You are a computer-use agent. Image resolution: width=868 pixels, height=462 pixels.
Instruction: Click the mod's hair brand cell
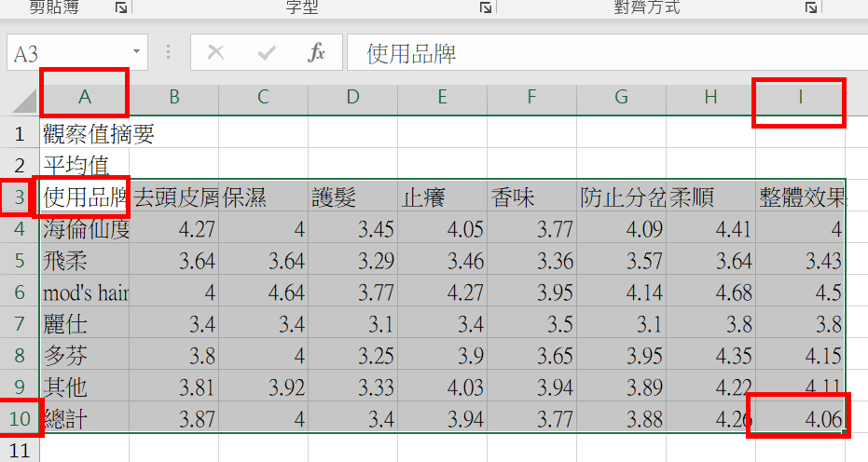[85, 292]
